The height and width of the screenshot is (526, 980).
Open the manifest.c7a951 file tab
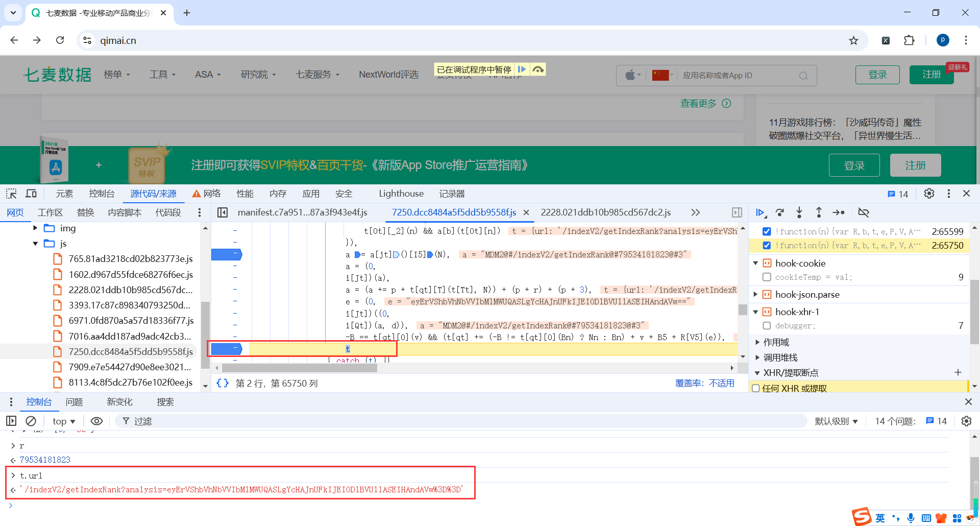tap(302, 212)
